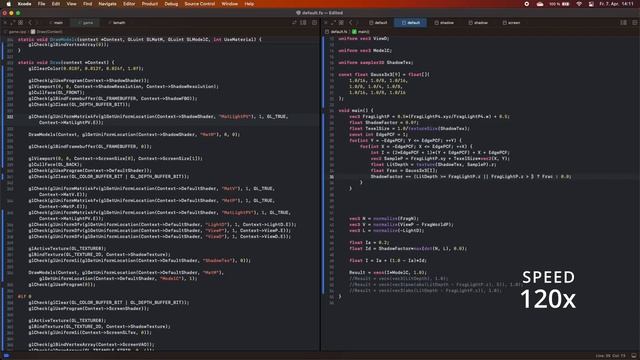The width and height of the screenshot is (640, 360).
Task: Close the left editor pane with X
Action: 5,23
